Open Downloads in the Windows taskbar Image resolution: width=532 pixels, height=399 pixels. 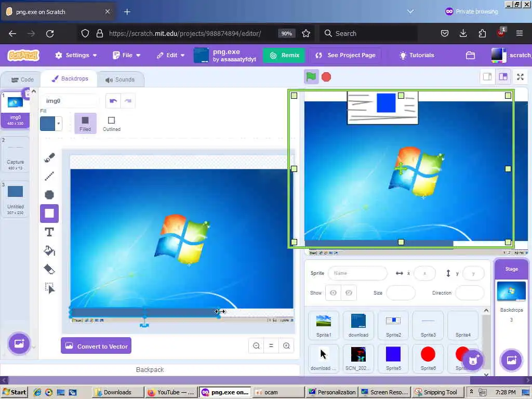117,392
